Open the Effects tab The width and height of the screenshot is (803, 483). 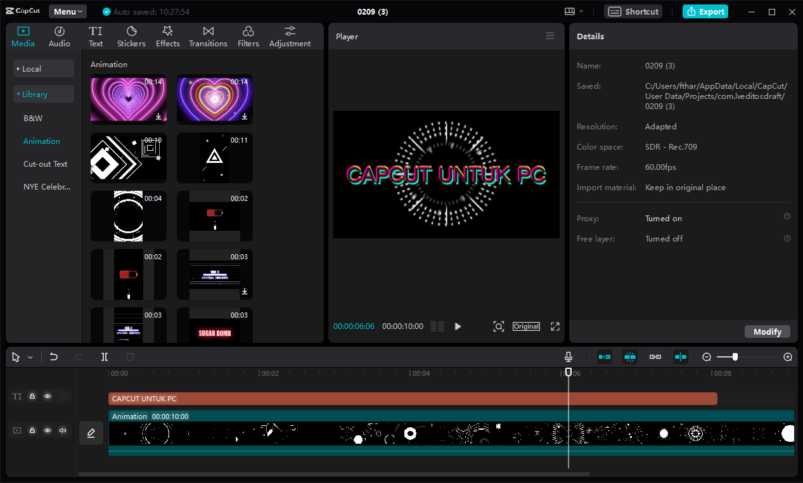(167, 37)
